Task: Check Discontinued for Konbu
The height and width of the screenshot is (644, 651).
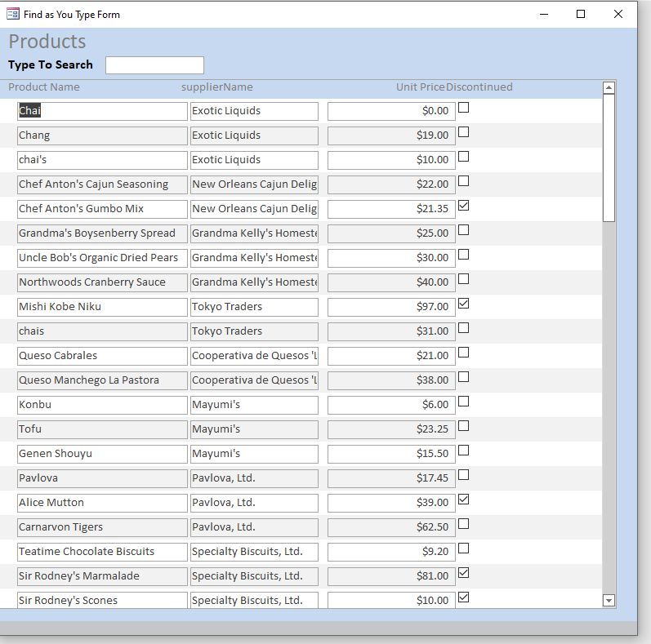Action: point(463,402)
